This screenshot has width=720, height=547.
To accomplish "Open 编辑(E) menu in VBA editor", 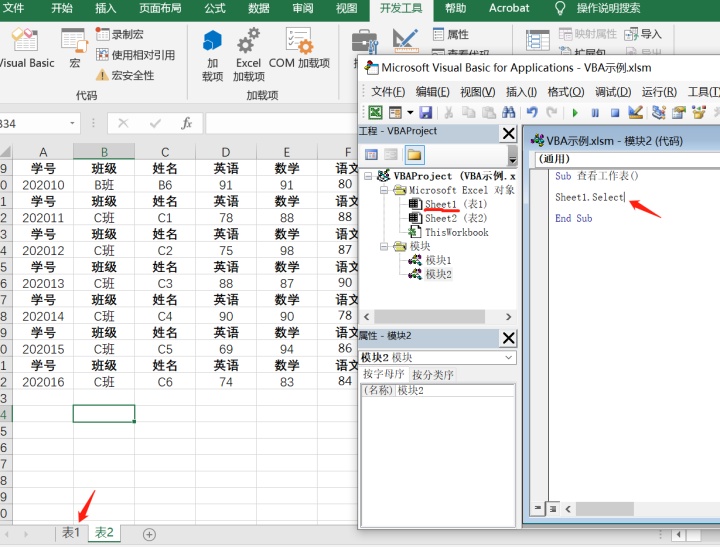I will tap(432, 92).
